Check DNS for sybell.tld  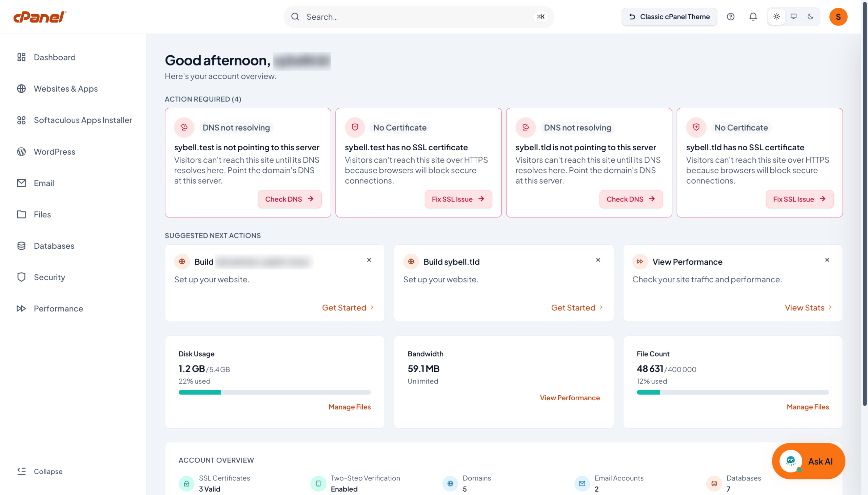pyautogui.click(x=631, y=199)
